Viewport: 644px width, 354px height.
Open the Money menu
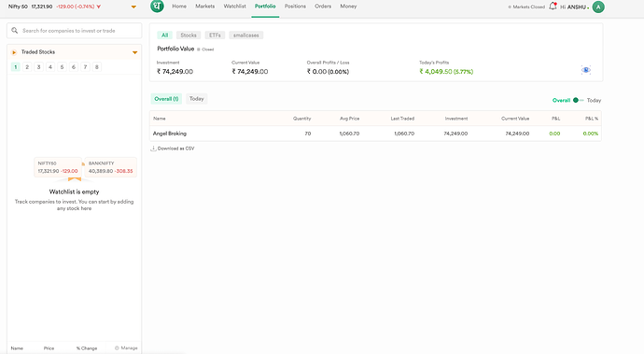[x=348, y=7]
